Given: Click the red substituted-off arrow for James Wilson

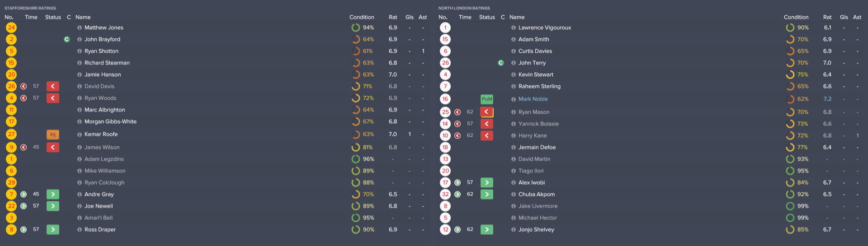Looking at the screenshot, I should click(53, 147).
